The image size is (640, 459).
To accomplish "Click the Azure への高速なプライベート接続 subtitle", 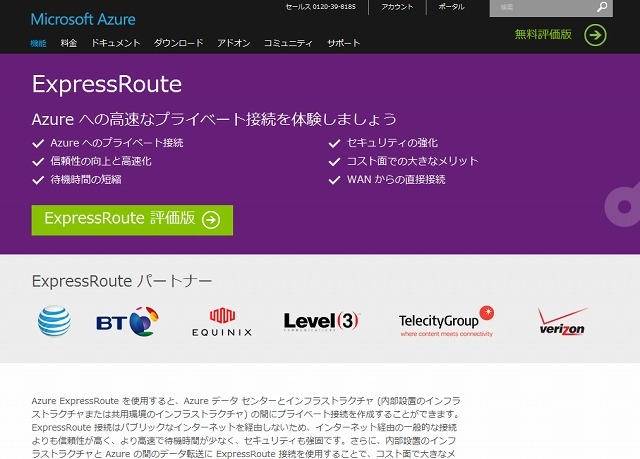I will [x=214, y=119].
